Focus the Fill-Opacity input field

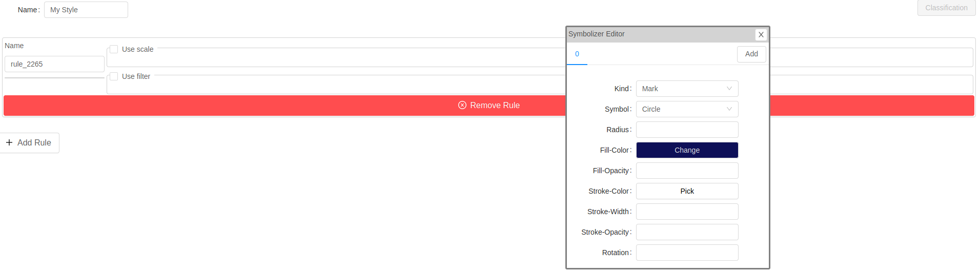687,171
